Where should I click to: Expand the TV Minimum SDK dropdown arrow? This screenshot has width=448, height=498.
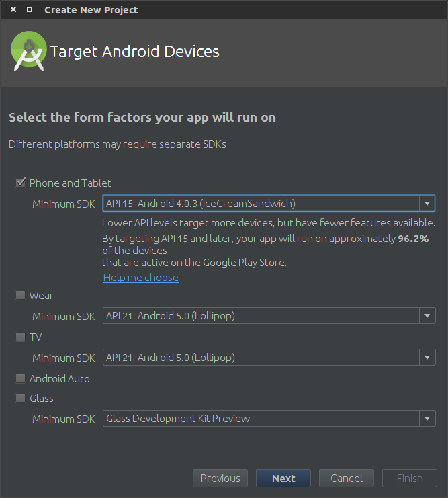(x=427, y=358)
